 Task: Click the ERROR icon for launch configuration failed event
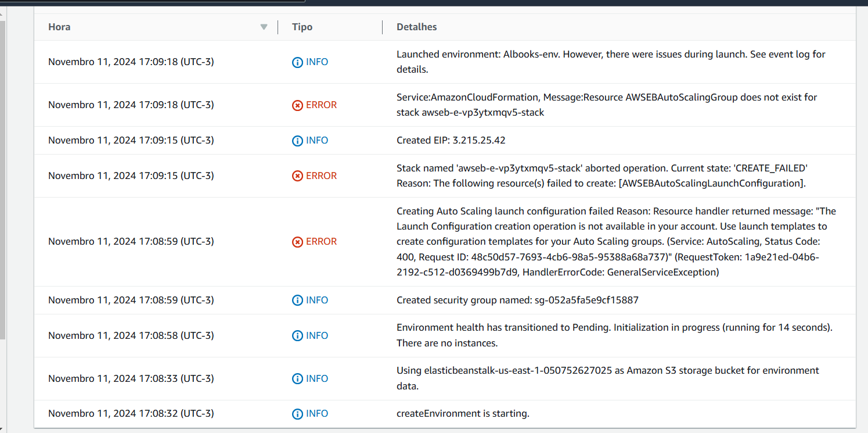click(297, 242)
